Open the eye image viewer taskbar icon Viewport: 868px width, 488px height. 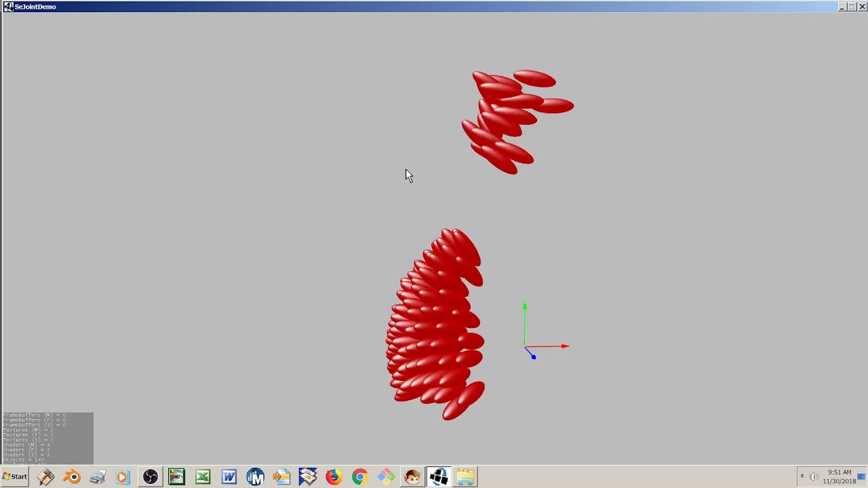(x=176, y=477)
